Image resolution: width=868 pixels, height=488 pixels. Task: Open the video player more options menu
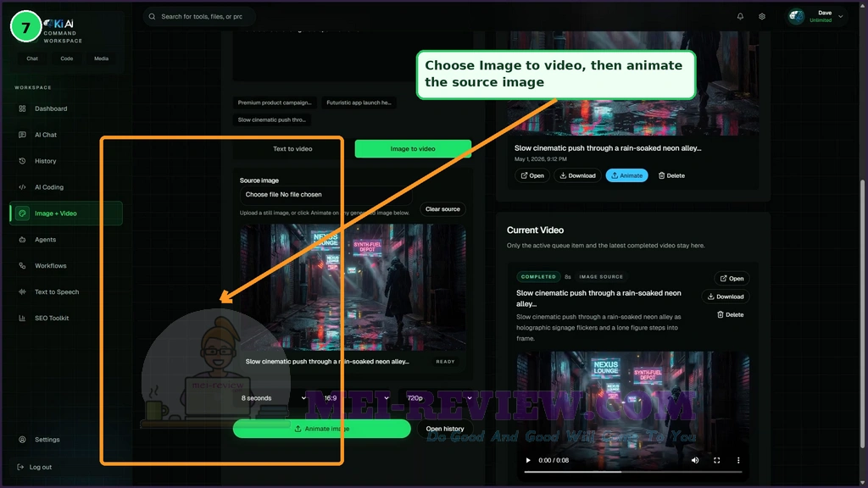(x=738, y=460)
